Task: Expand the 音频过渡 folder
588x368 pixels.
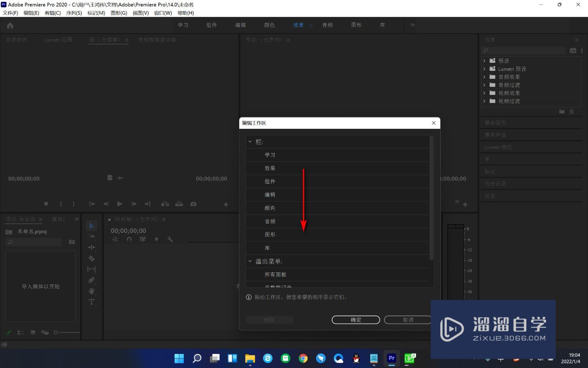Action: coord(484,85)
